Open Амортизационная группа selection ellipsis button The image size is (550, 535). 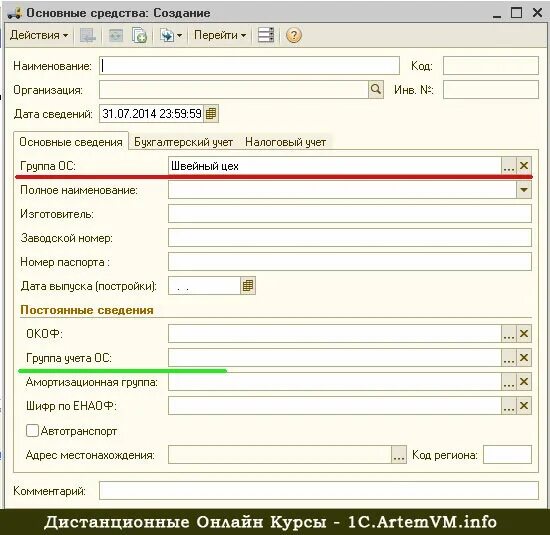click(x=509, y=382)
